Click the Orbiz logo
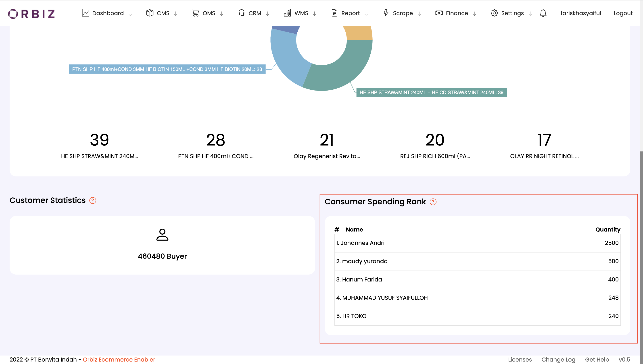Screen dimensions: 643x364 tap(31, 14)
